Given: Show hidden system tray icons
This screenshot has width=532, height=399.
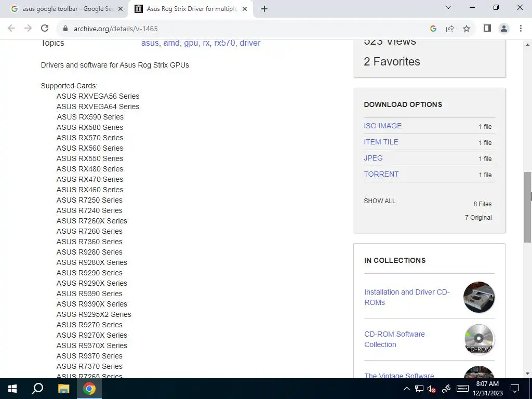Looking at the screenshot, I should point(406,389).
